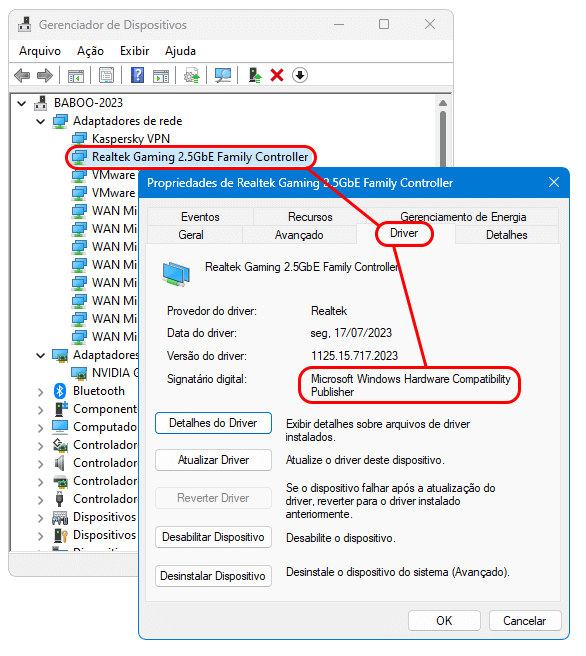Click the BABOO-2023 computer icon

(x=41, y=102)
